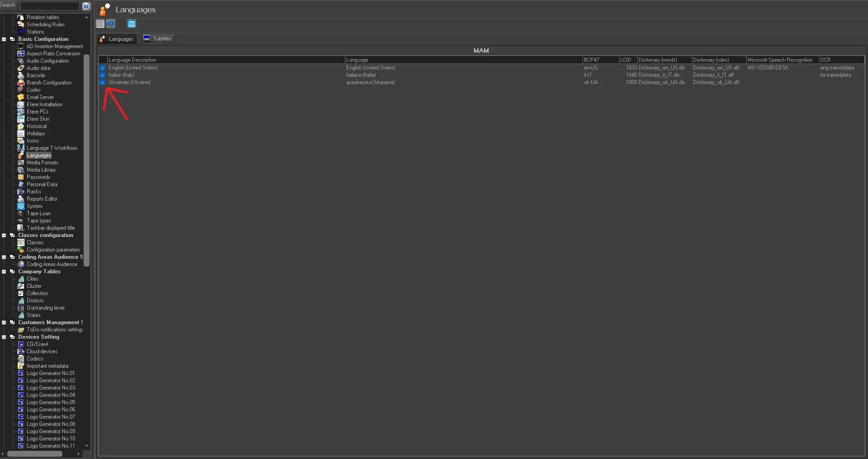868x459 pixels.
Task: Collapse the Devices Setting tree node
Action: click(4, 337)
